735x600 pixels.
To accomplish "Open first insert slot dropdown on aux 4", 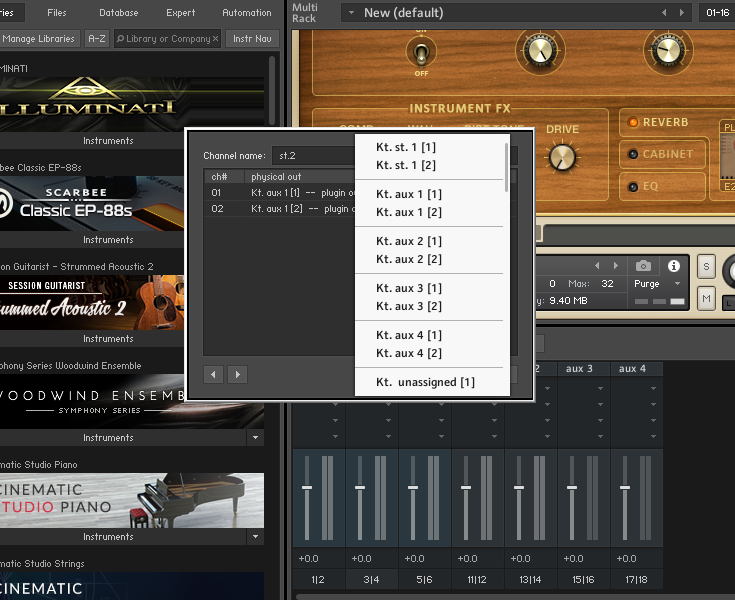I will click(653, 389).
